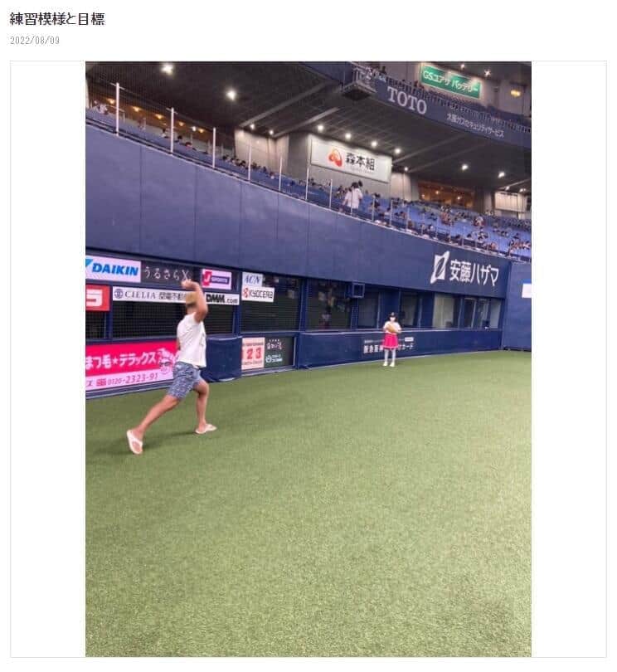The height and width of the screenshot is (672, 617).
Task: Click the white sandal on raised back foot
Action: coord(134,442)
